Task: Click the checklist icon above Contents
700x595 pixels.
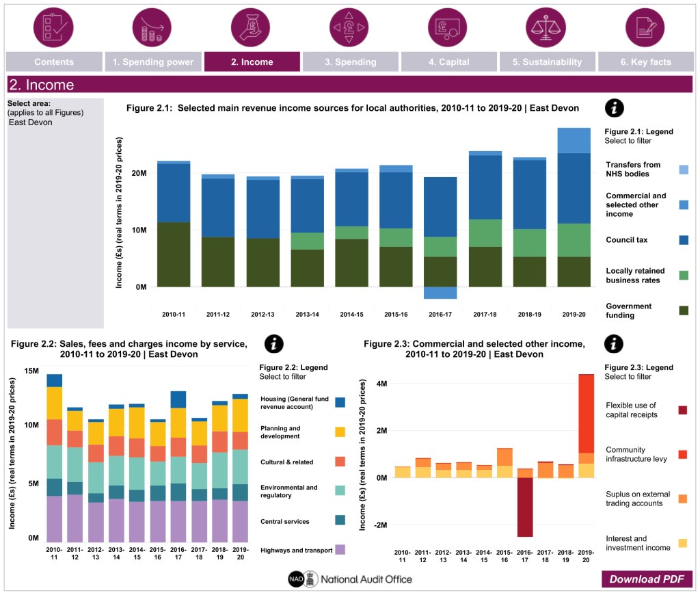Action: [54, 27]
